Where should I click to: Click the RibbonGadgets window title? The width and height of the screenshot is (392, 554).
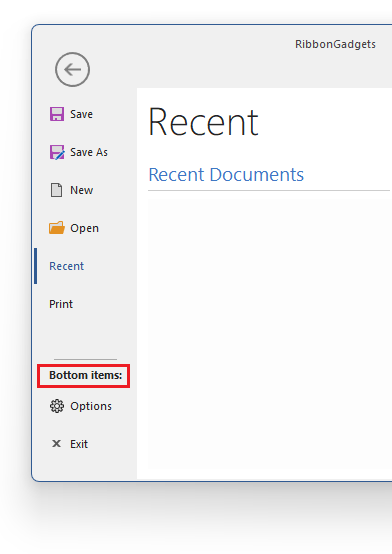(335, 45)
